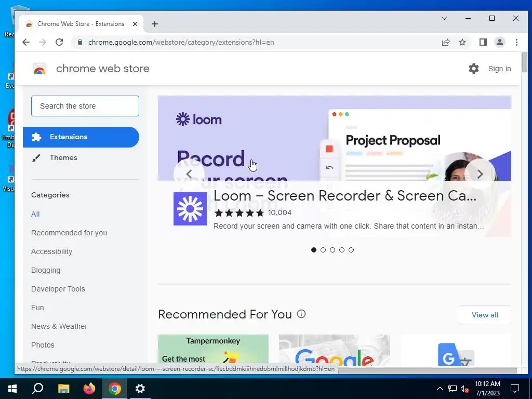Click the share this page icon
The image size is (532, 399).
(445, 42)
